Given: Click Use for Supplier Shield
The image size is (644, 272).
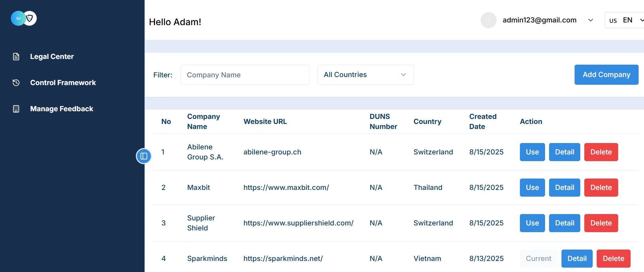Looking at the screenshot, I should (532, 223).
